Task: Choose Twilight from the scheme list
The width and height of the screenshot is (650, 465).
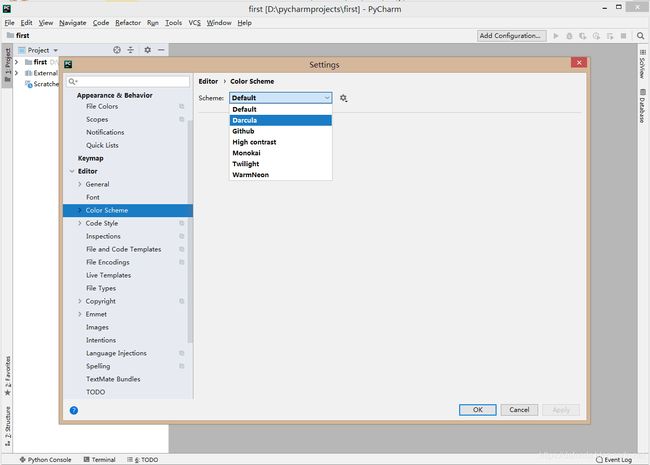Action: (281, 164)
